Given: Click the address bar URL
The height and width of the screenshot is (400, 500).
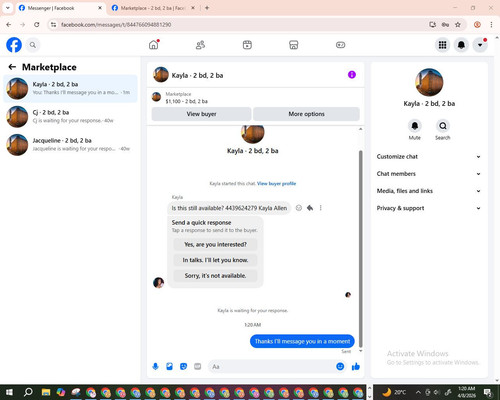Looking at the screenshot, I should pyautogui.click(x=116, y=25).
